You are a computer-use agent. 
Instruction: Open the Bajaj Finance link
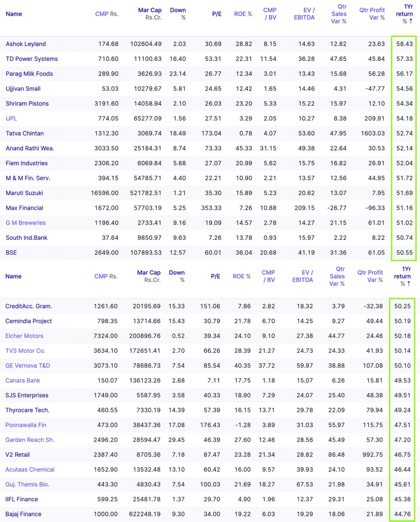[x=24, y=514]
